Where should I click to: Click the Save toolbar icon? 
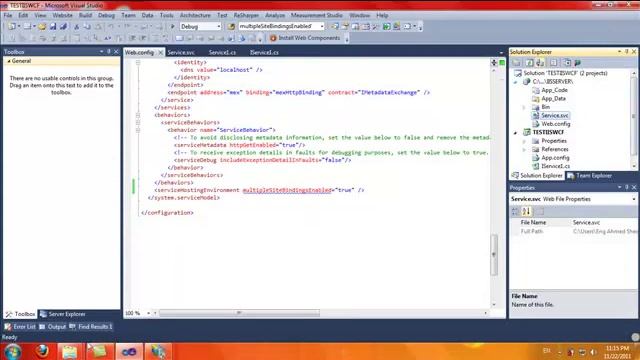click(x=53, y=27)
